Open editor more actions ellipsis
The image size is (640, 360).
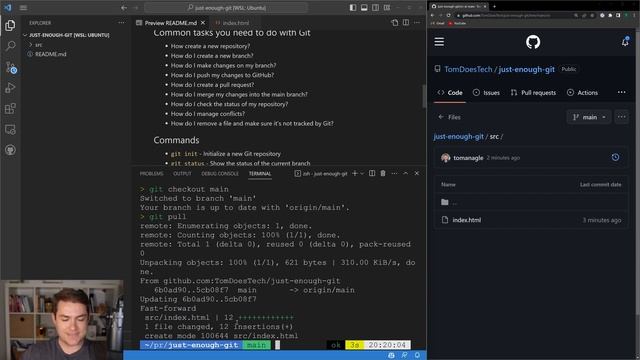417,23
